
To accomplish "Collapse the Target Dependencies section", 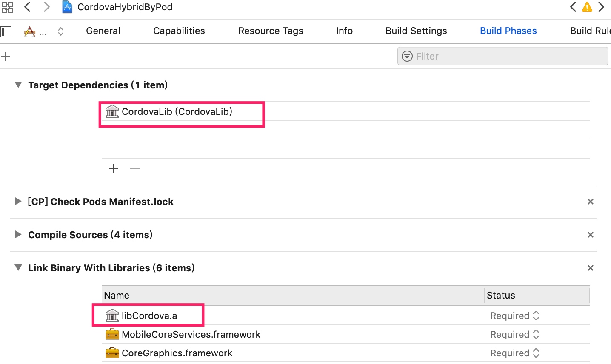I will point(18,85).
